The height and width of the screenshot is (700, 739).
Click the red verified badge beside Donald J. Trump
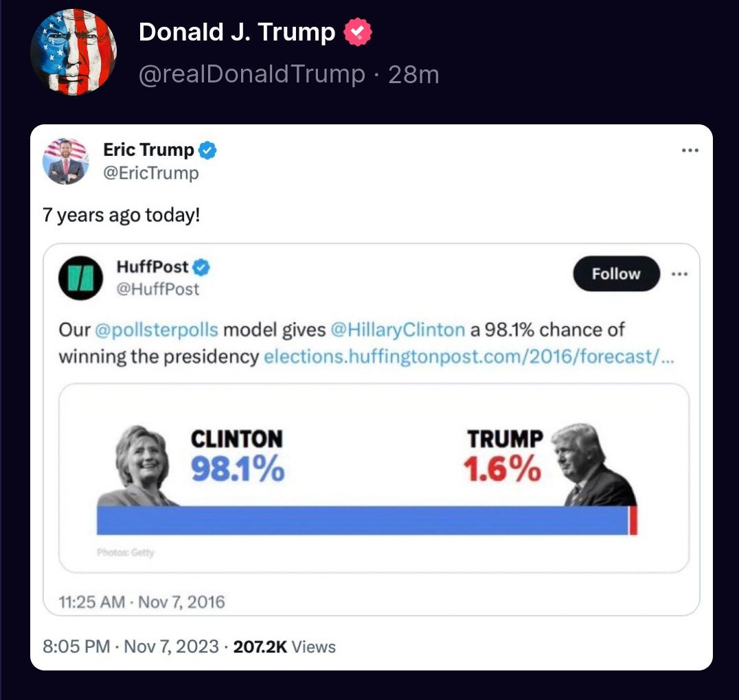pyautogui.click(x=358, y=32)
